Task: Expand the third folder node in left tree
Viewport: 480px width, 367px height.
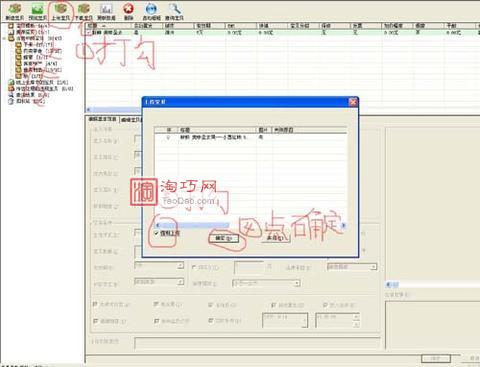Action: (x=4, y=39)
